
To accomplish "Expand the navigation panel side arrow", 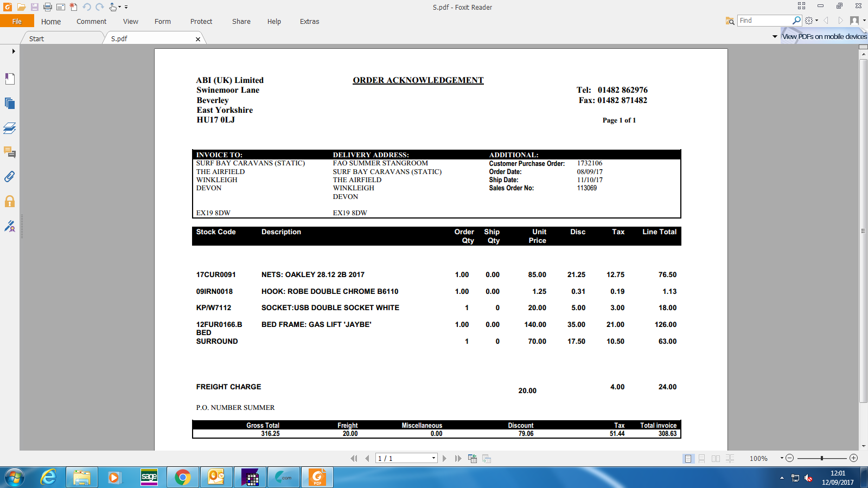I will point(14,52).
